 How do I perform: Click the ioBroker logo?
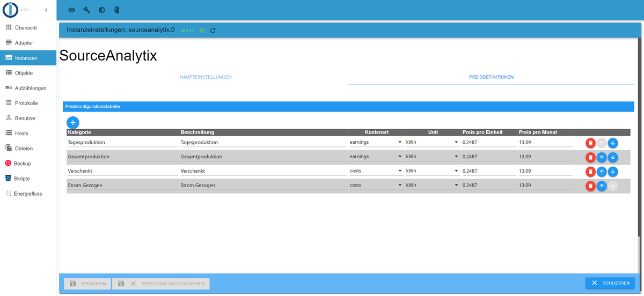pos(10,10)
